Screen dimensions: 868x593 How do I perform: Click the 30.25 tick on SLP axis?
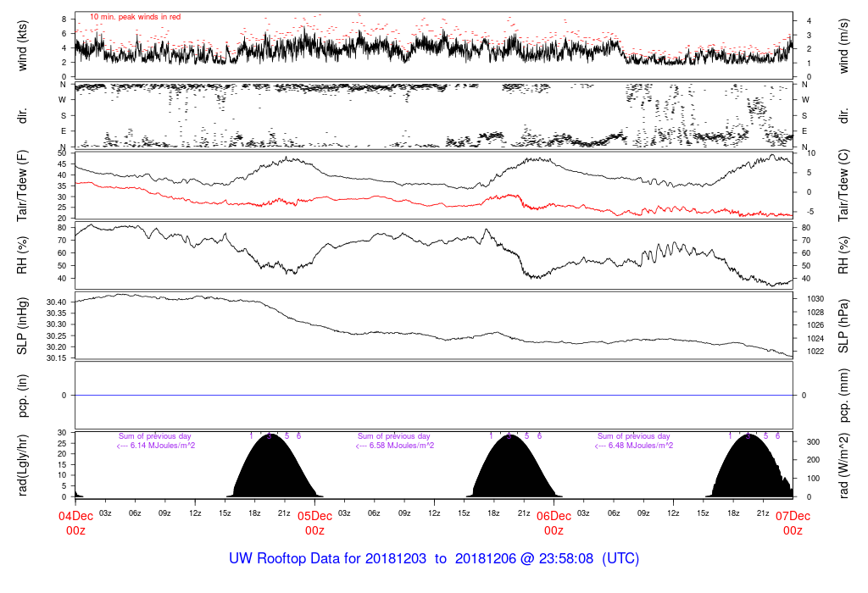(x=56, y=335)
